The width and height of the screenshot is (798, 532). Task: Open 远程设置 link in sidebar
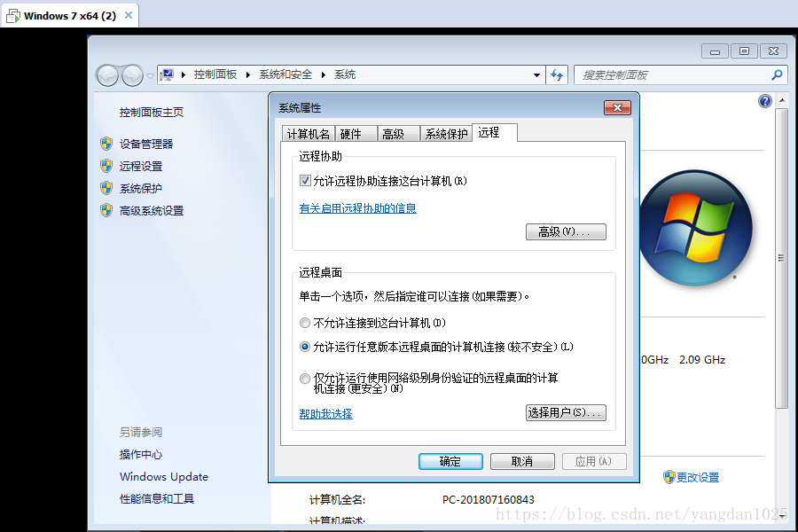[141, 166]
